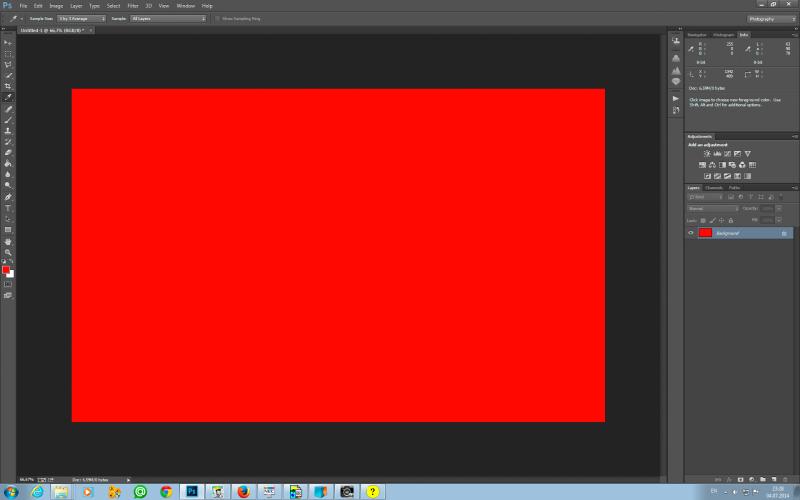Add a Color Balance adjustment
The height and width of the screenshot is (500, 800).
click(712, 165)
